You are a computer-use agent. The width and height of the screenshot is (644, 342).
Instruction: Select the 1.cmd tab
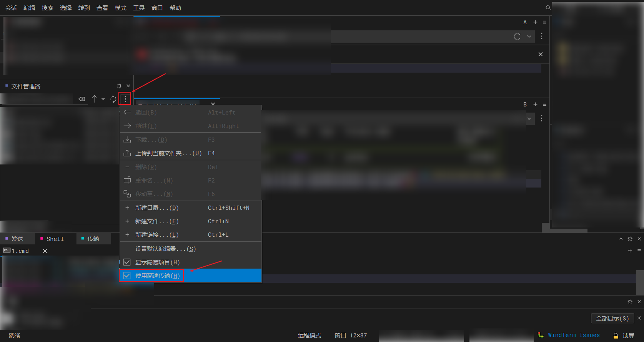click(20, 251)
